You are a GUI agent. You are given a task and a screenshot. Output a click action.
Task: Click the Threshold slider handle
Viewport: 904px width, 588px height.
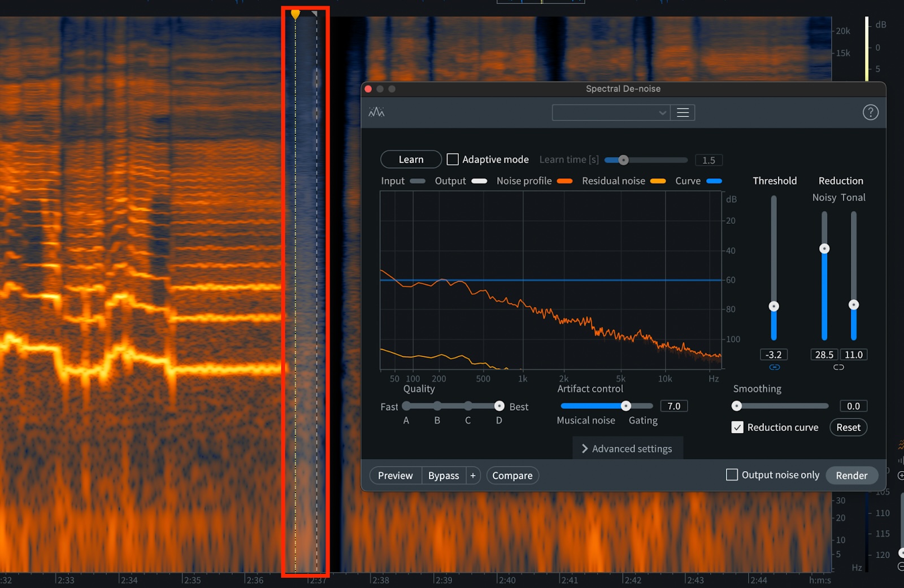(774, 306)
